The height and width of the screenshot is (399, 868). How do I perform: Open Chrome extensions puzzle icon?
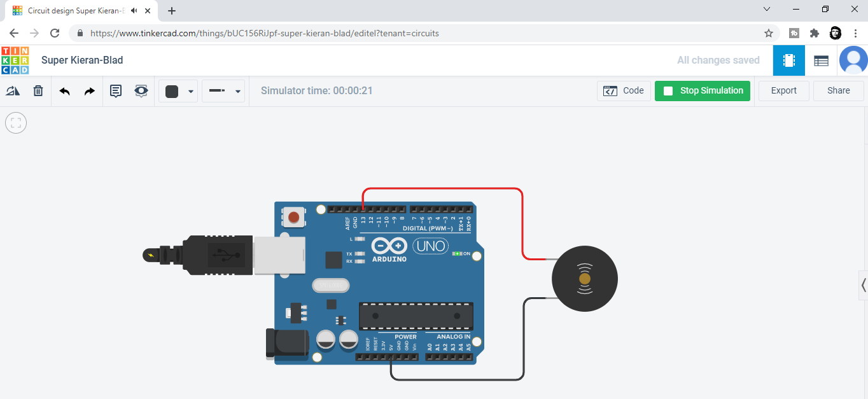tap(815, 33)
